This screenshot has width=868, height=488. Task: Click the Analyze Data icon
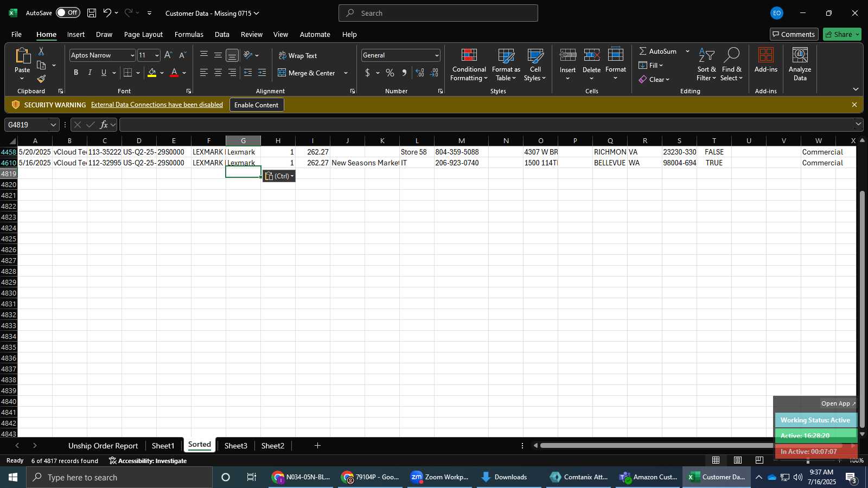coord(800,55)
